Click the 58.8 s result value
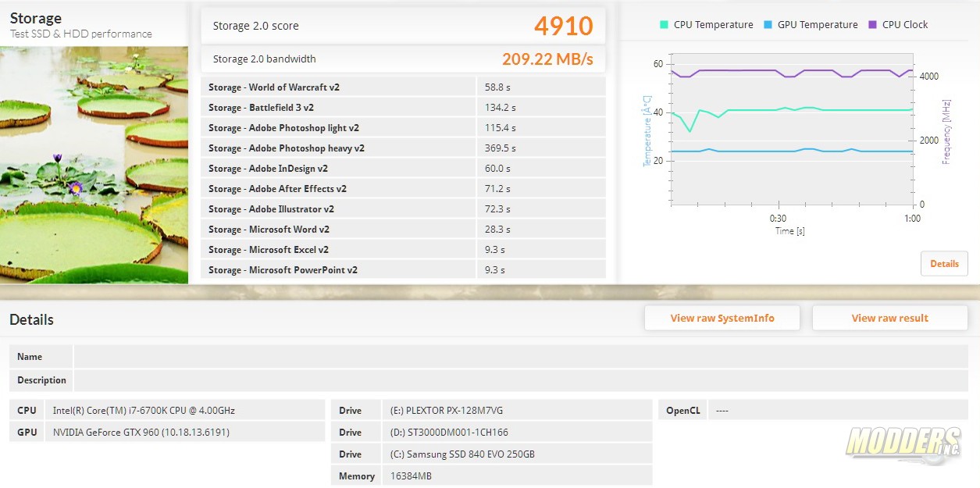The image size is (980, 488). [497, 87]
